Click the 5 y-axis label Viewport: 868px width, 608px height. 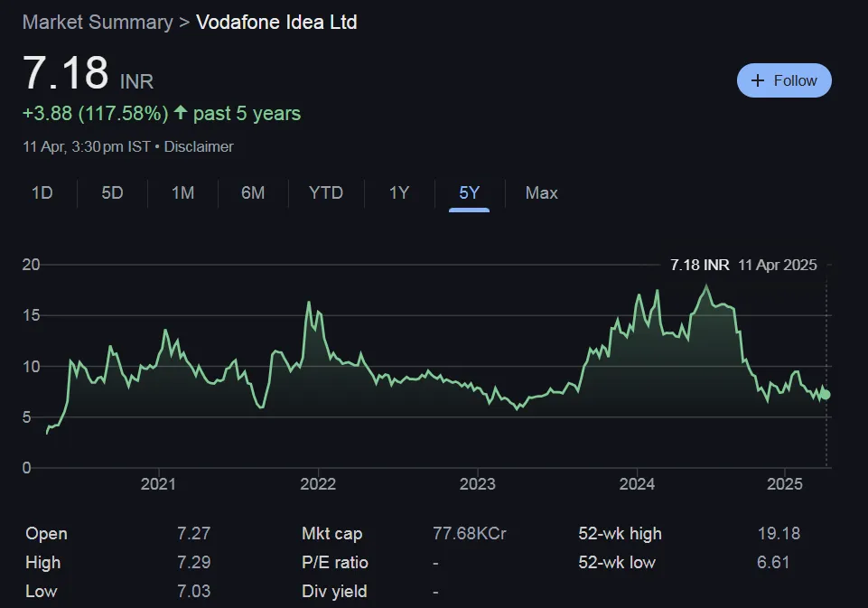click(x=26, y=417)
